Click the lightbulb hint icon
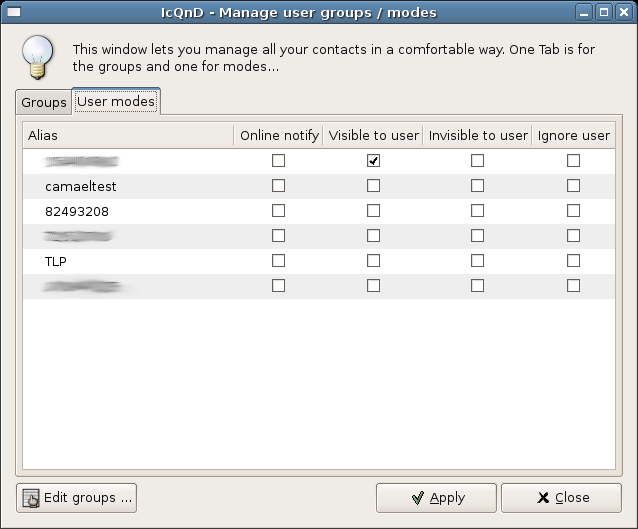The width and height of the screenshot is (638, 529). click(x=38, y=58)
